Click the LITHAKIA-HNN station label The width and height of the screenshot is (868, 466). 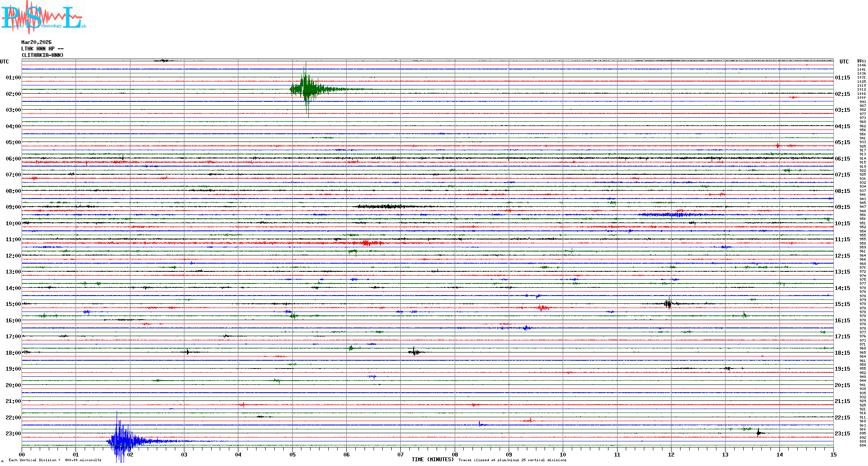[42, 55]
